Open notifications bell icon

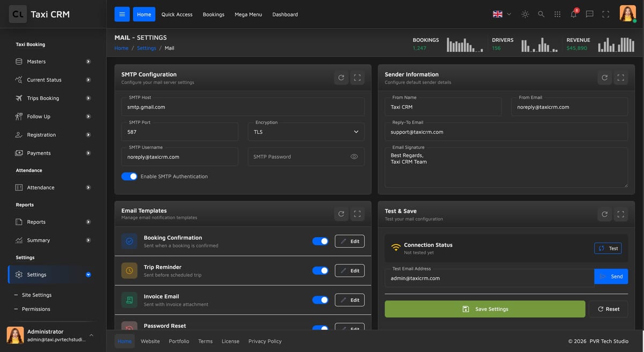point(574,14)
